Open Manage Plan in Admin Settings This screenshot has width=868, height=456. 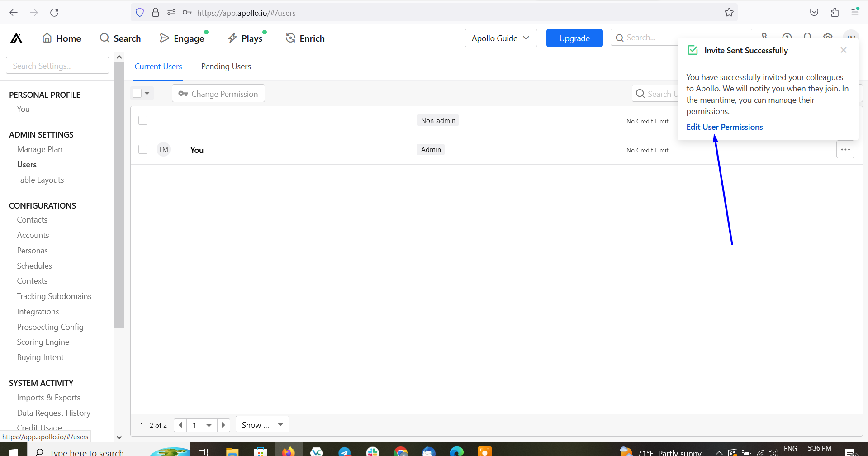[x=40, y=149]
